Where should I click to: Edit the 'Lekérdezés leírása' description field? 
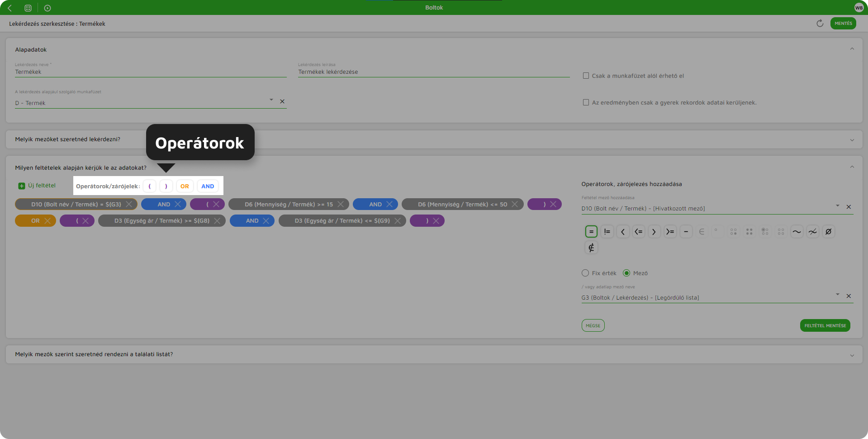point(434,72)
